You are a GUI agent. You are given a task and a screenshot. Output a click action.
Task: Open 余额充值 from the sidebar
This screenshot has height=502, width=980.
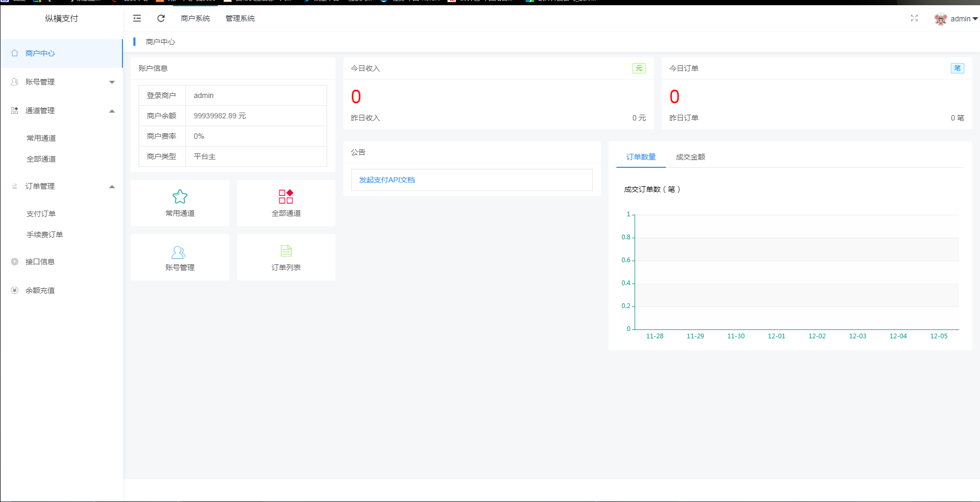[40, 290]
